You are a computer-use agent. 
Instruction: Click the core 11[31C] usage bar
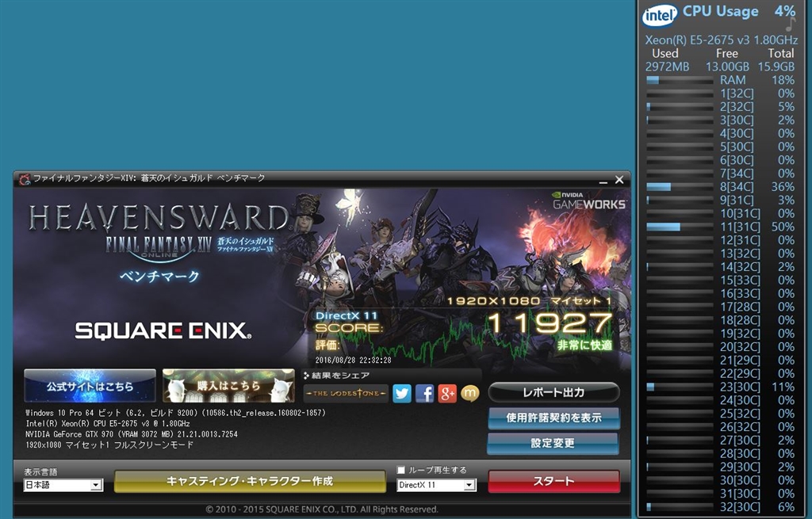pos(680,227)
